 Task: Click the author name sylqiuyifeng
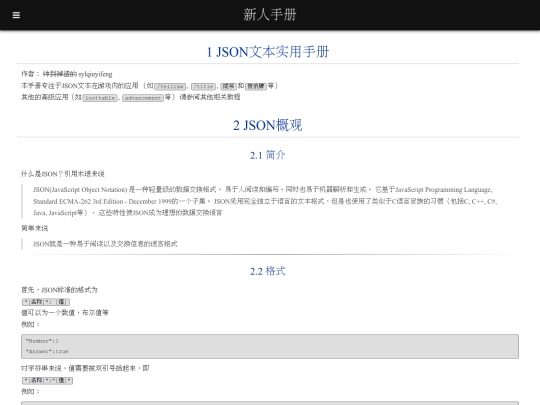(x=95, y=74)
